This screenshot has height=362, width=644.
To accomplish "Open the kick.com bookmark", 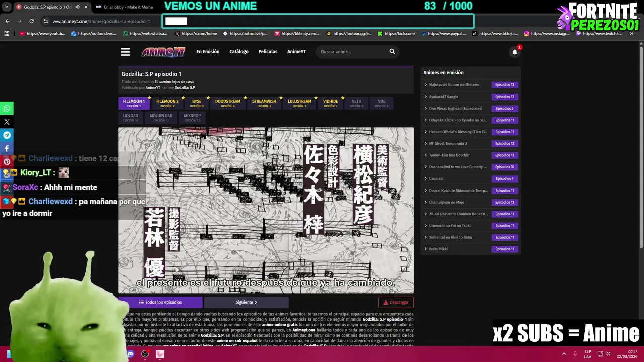I will point(396,34).
